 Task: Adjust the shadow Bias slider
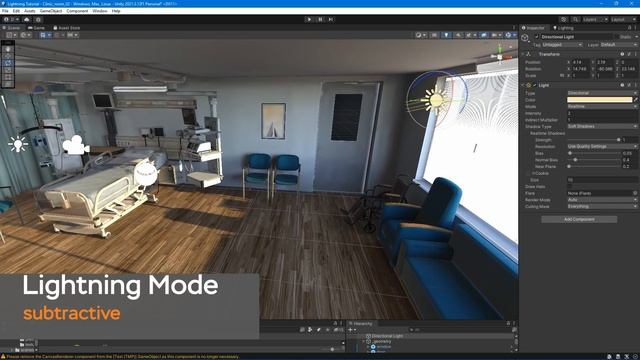[x=594, y=153]
